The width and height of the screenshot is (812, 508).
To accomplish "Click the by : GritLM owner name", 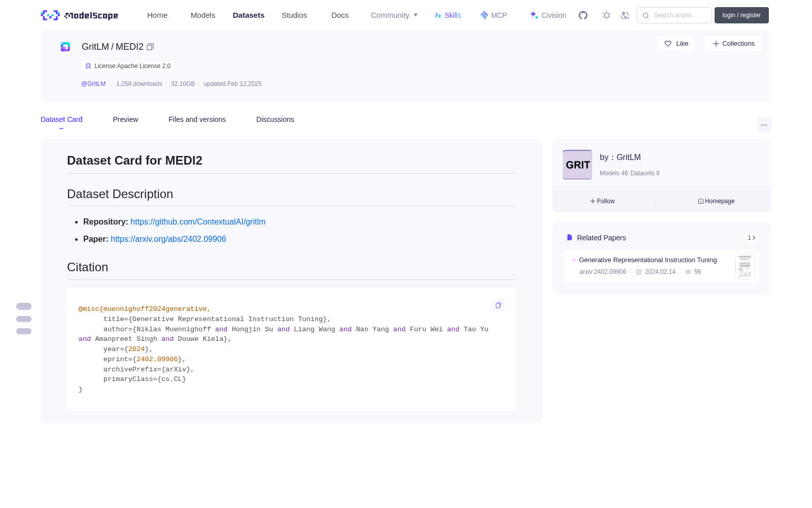I will click(x=620, y=157).
